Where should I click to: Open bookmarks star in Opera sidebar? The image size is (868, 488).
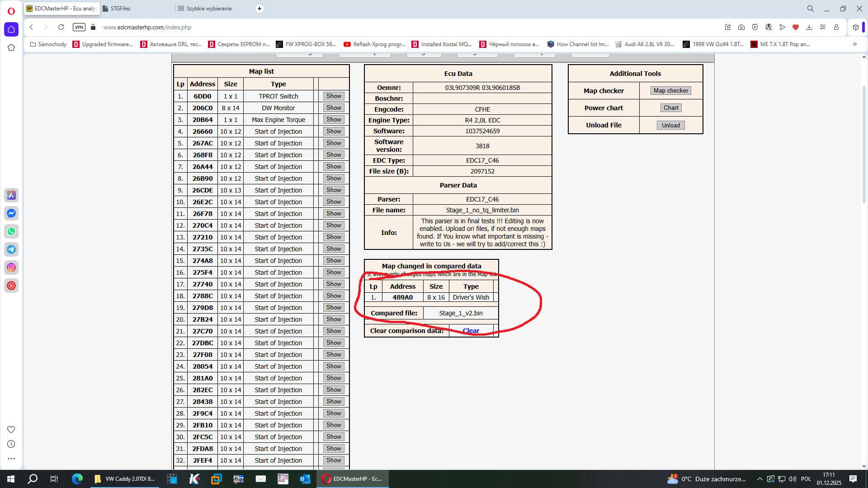coord(11,47)
